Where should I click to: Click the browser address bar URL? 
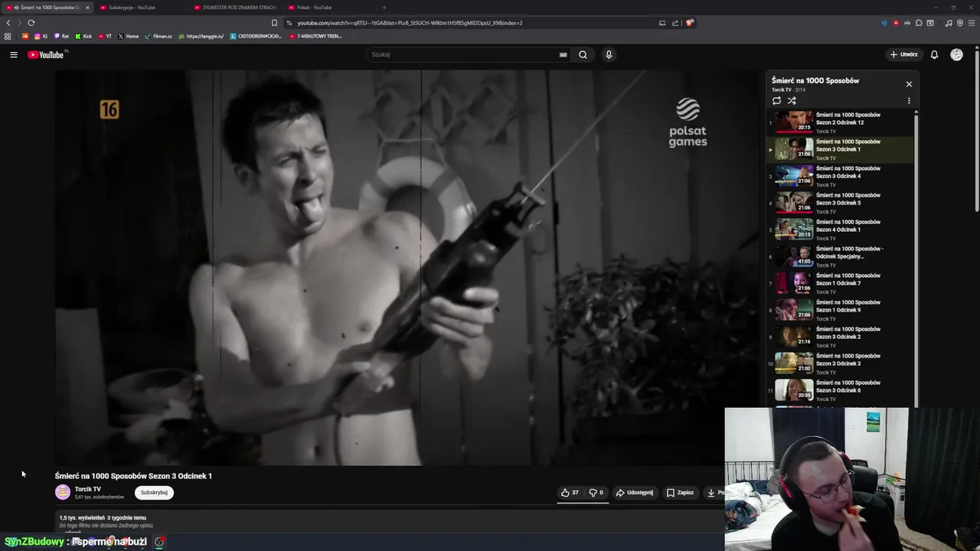tap(410, 23)
